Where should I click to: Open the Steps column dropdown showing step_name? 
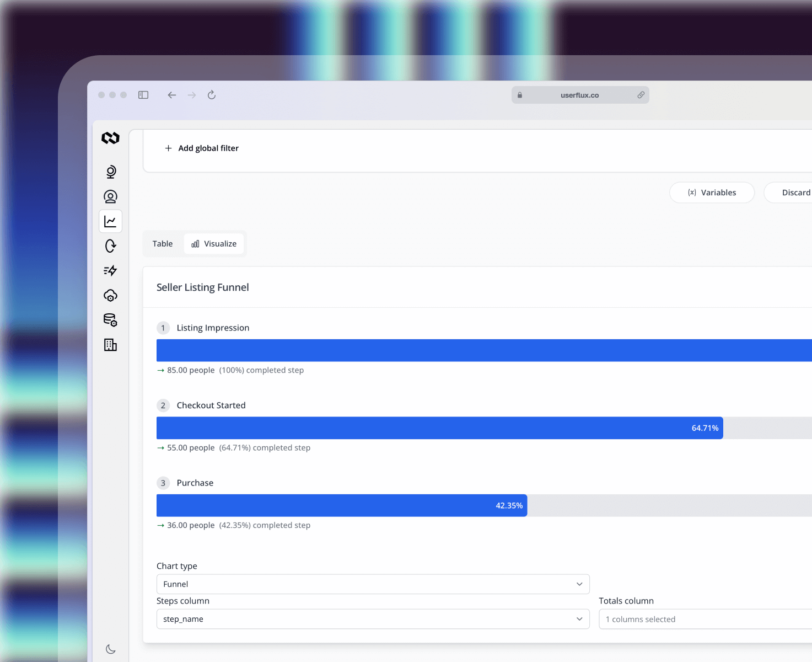coord(373,619)
